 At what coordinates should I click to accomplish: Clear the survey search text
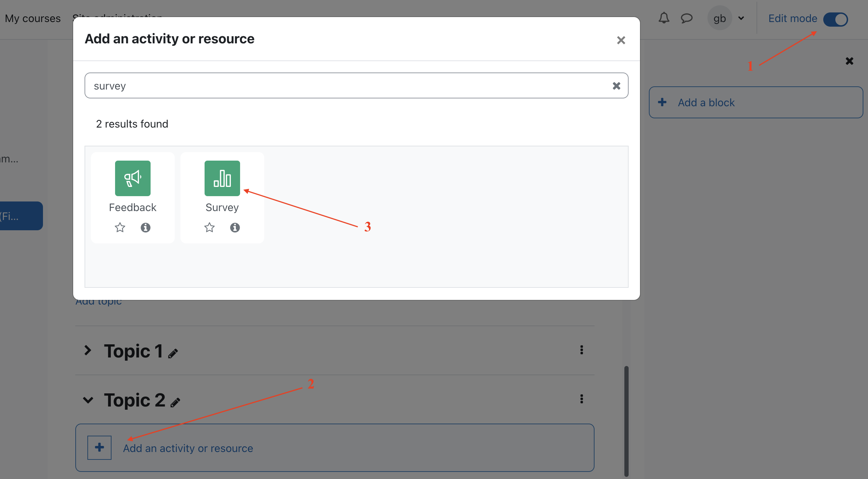click(616, 86)
